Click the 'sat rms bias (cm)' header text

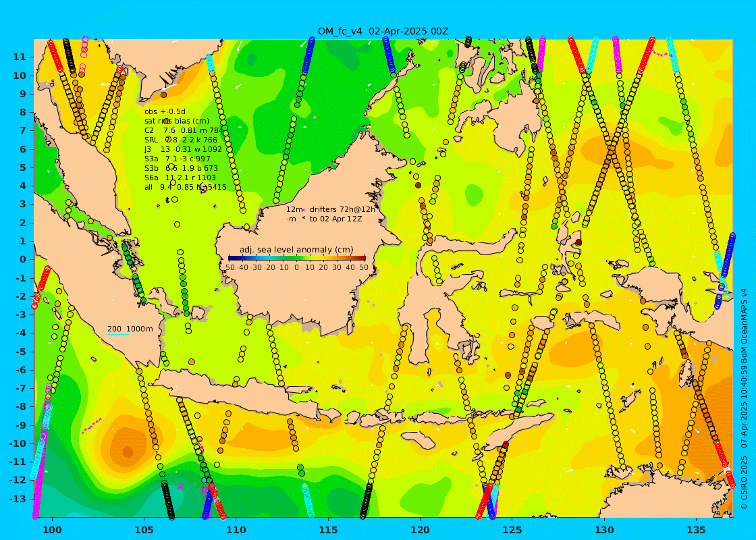coord(177,121)
